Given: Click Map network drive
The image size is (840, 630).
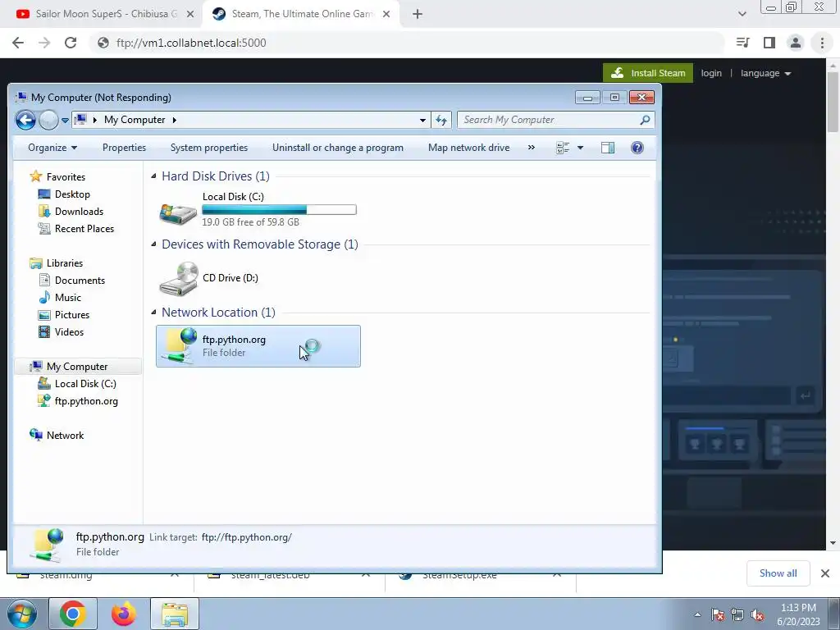Looking at the screenshot, I should [x=468, y=148].
